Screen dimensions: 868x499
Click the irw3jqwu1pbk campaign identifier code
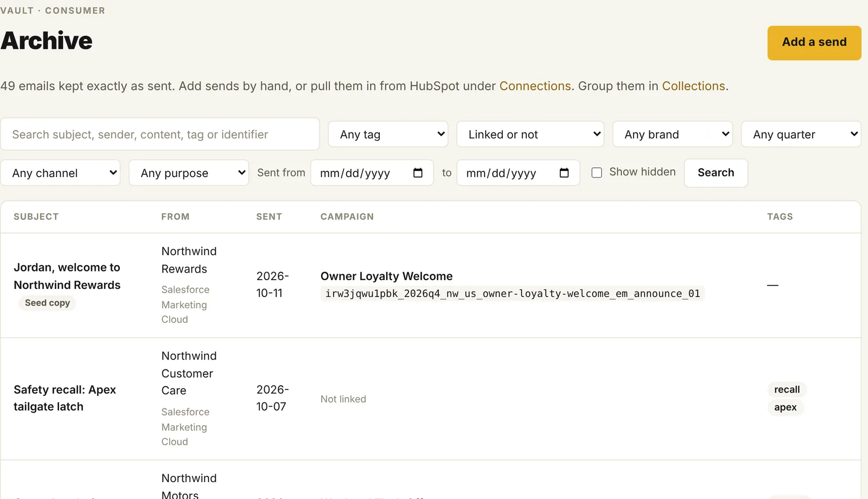pos(513,294)
